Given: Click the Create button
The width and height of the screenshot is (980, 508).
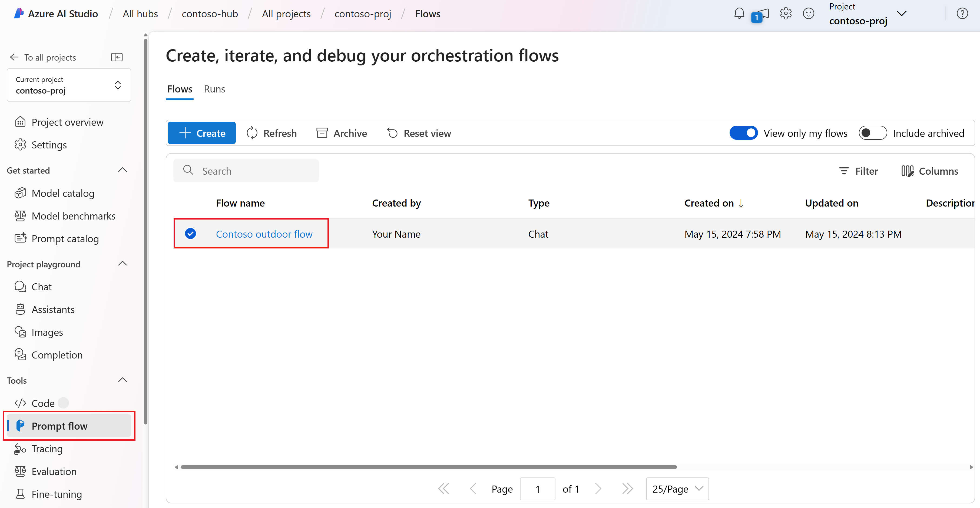Looking at the screenshot, I should [x=202, y=133].
